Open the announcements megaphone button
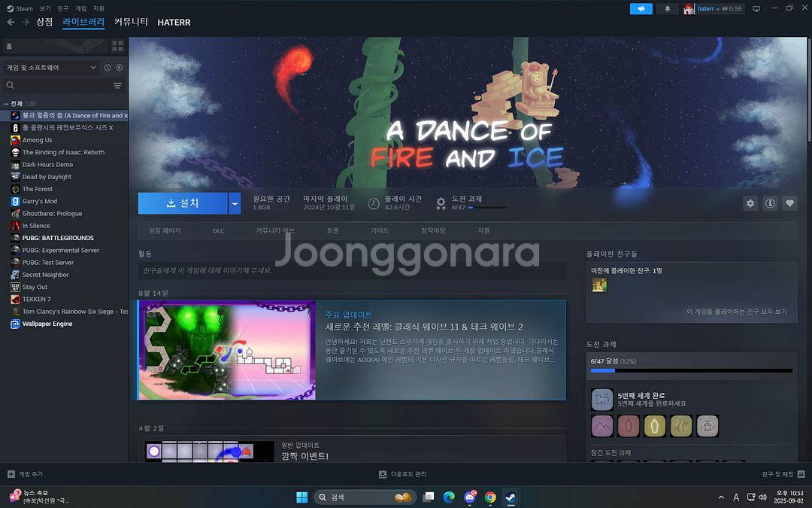The width and height of the screenshot is (812, 508). pyautogui.click(x=641, y=9)
